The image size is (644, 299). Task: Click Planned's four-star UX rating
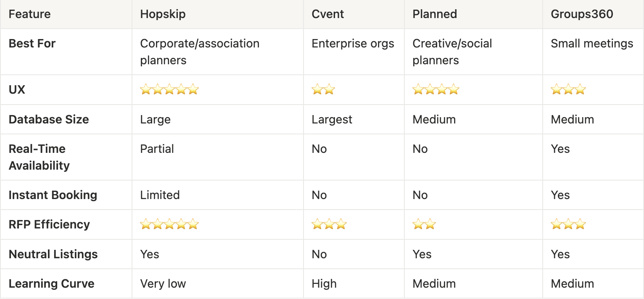point(436,89)
